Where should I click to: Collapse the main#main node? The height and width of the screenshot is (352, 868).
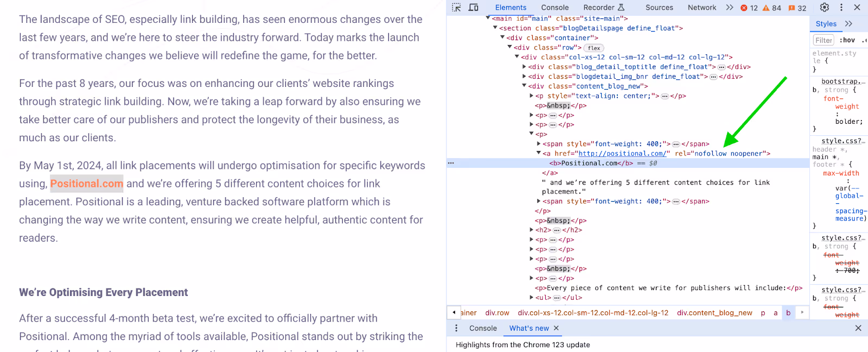(x=488, y=18)
